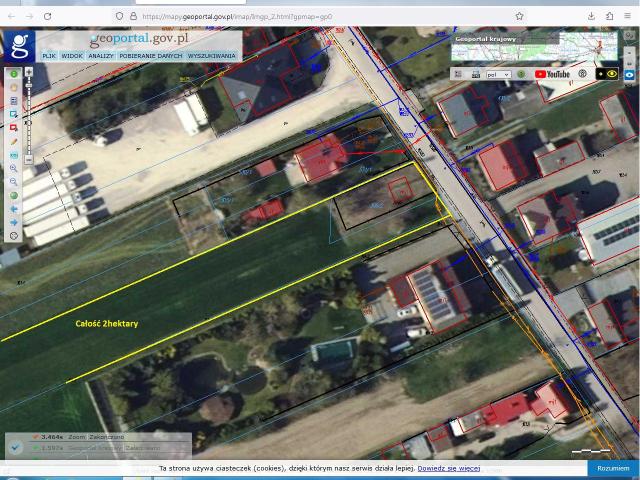This screenshot has width=640, height=480.
Task: Click the geoportal logo
Action: click(x=19, y=46)
